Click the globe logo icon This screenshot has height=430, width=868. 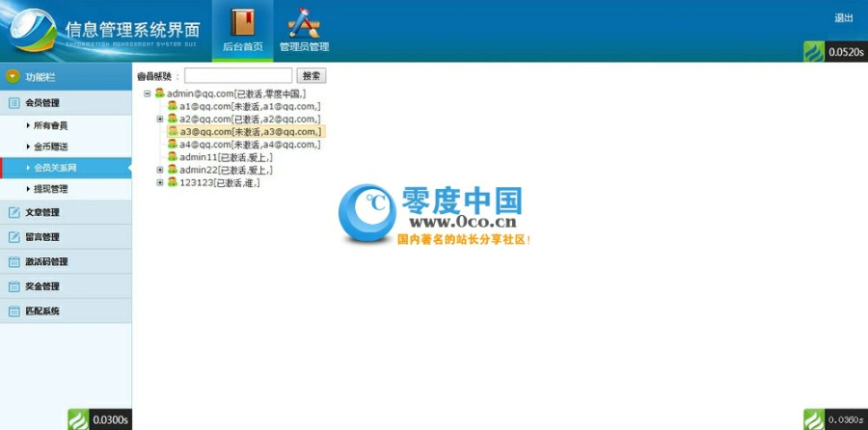click(x=33, y=31)
